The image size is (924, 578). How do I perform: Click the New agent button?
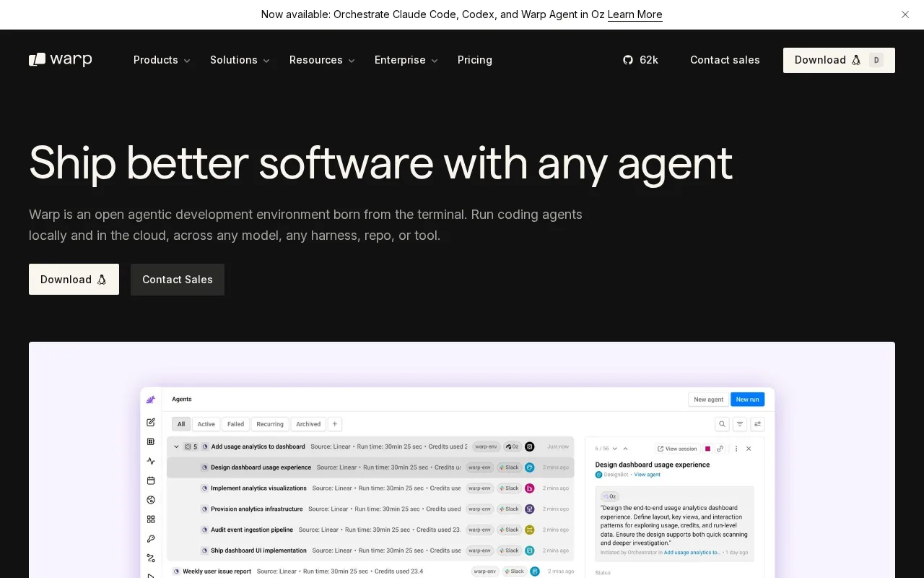coord(708,400)
